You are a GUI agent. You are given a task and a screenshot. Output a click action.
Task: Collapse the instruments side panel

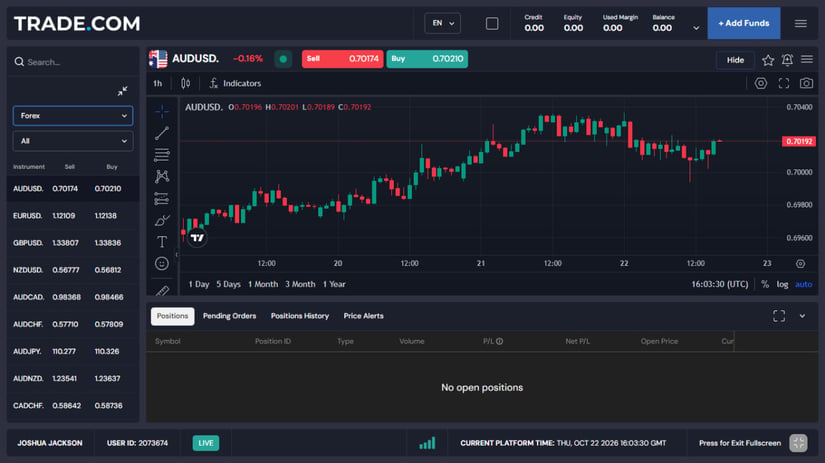click(123, 91)
